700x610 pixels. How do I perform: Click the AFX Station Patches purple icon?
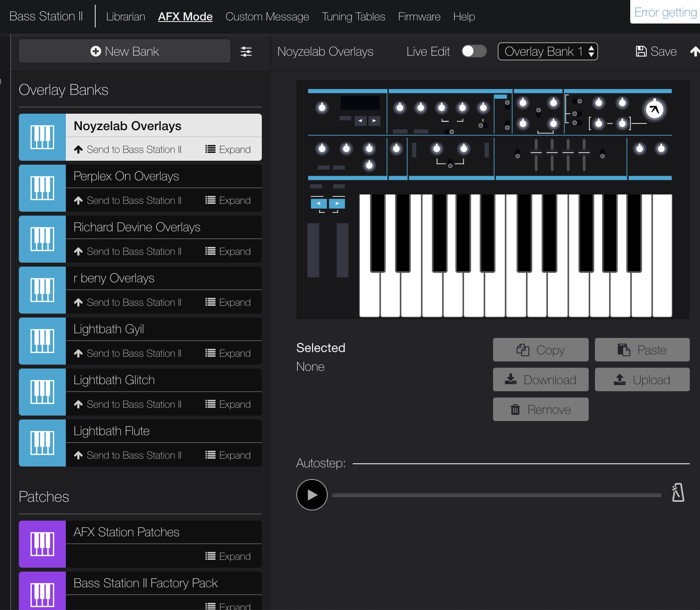coord(42,544)
